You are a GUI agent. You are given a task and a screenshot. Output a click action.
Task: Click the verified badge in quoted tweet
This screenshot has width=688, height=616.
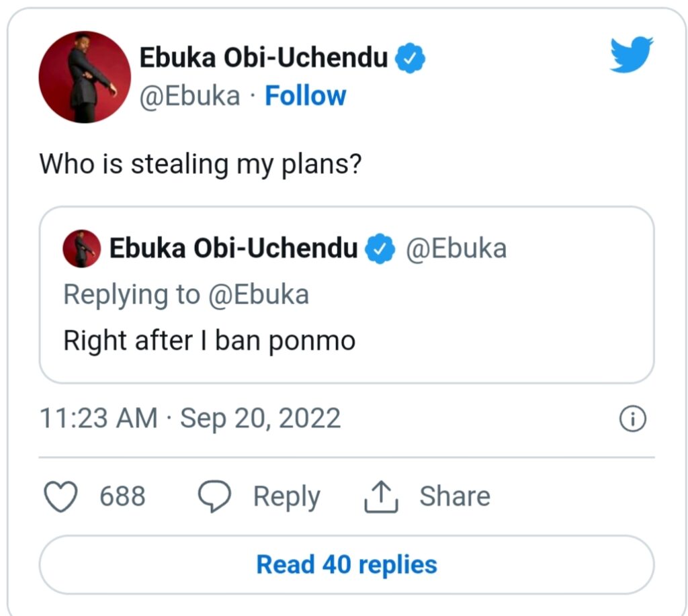(380, 249)
